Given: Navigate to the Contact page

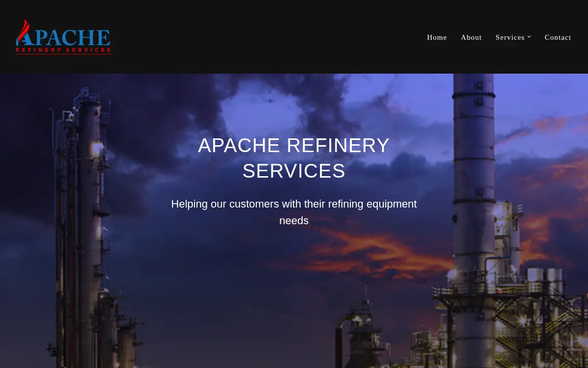Looking at the screenshot, I should tap(558, 37).
